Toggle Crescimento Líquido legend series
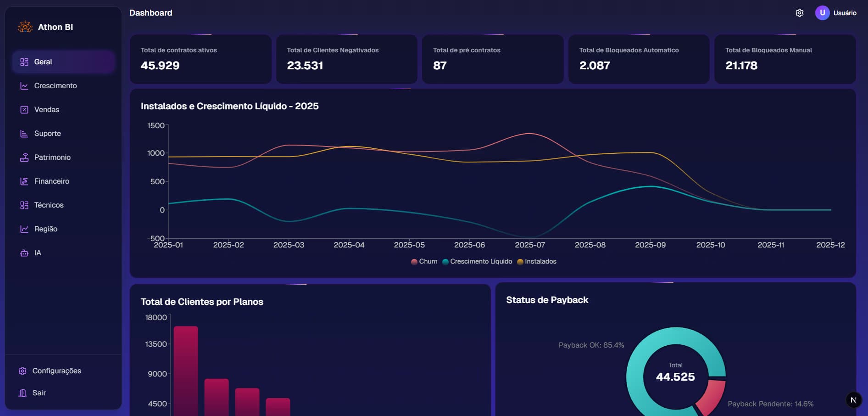This screenshot has height=416, width=868. (477, 262)
